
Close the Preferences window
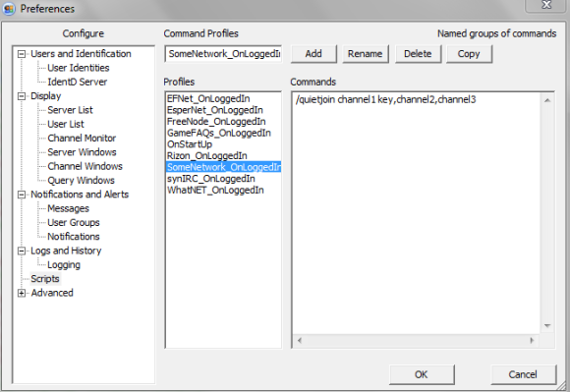(546, 5)
